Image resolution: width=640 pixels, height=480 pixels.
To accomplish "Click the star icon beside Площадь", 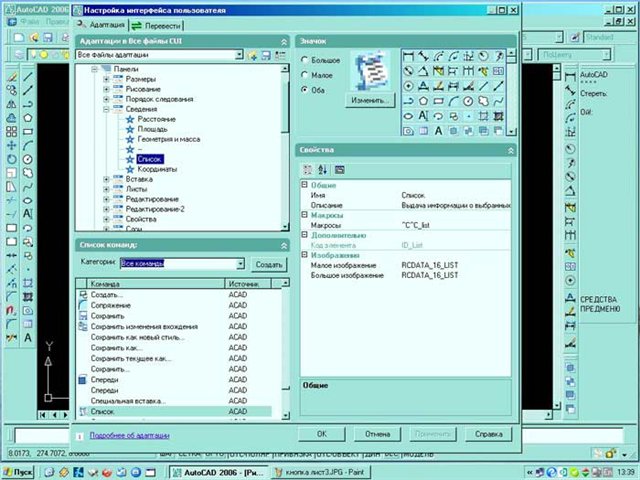I will (x=129, y=129).
